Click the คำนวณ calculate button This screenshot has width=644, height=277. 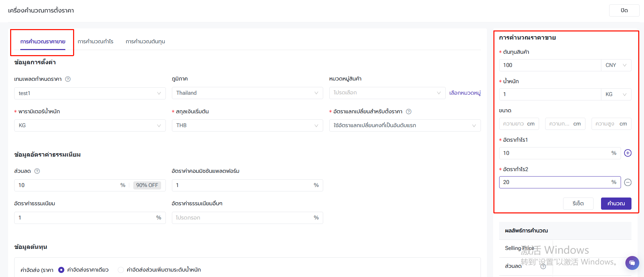tap(616, 204)
